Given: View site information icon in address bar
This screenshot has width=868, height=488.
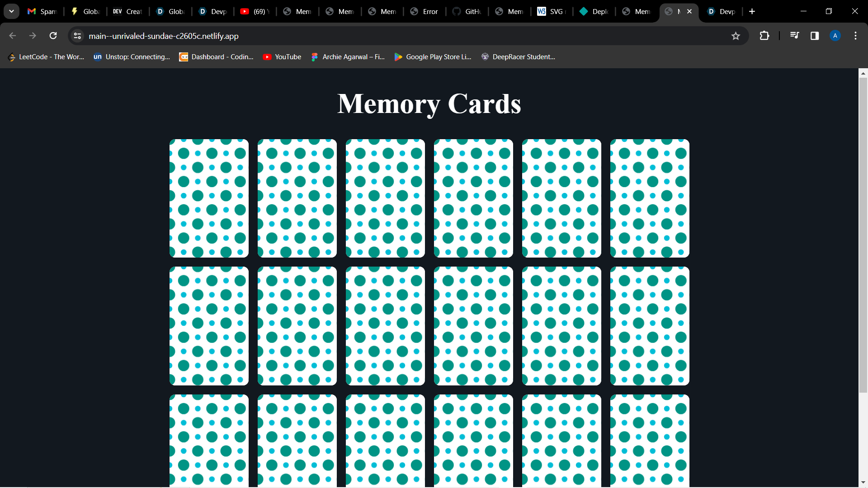Looking at the screenshot, I should click(x=78, y=36).
